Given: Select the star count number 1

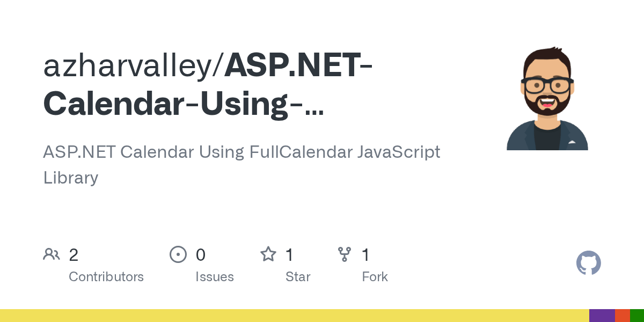Looking at the screenshot, I should (289, 255).
